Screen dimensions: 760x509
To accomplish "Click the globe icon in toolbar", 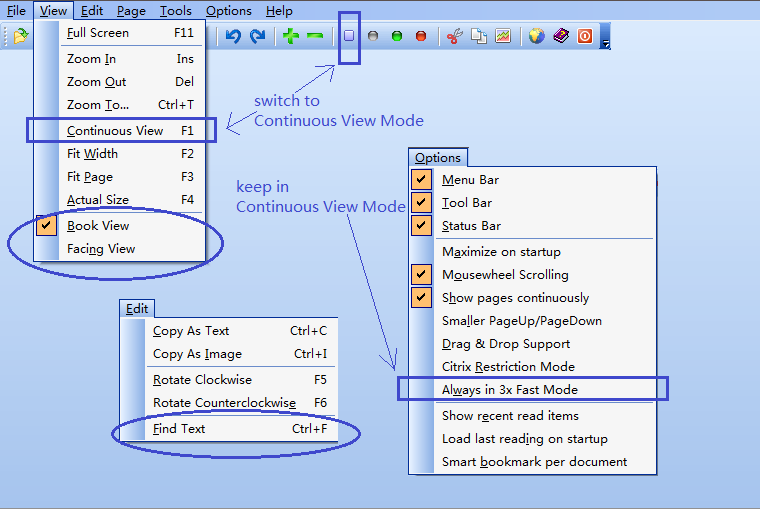I will click(x=536, y=37).
